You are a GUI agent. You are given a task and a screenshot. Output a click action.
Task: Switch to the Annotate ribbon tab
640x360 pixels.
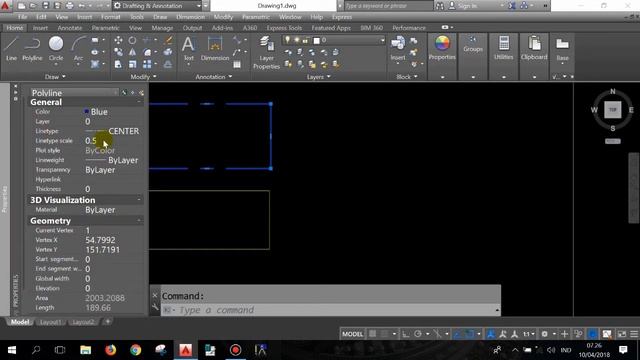click(x=70, y=28)
